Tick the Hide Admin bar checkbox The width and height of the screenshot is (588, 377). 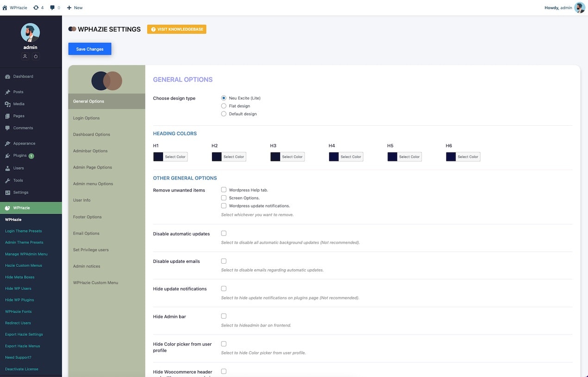point(224,316)
